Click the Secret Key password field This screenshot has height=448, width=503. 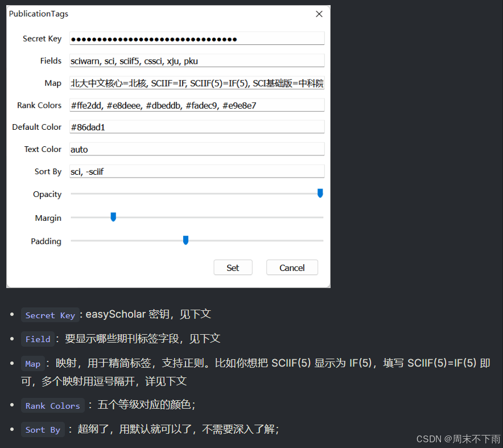click(197, 39)
